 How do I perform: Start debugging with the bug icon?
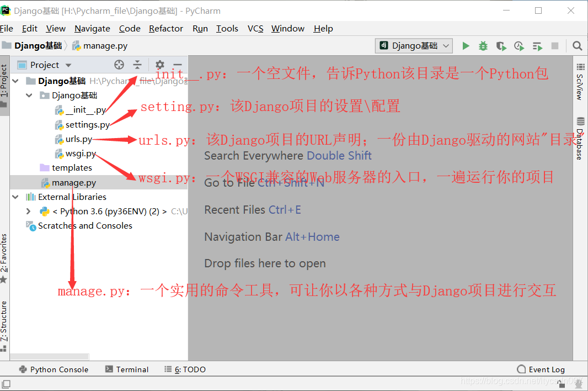[483, 46]
